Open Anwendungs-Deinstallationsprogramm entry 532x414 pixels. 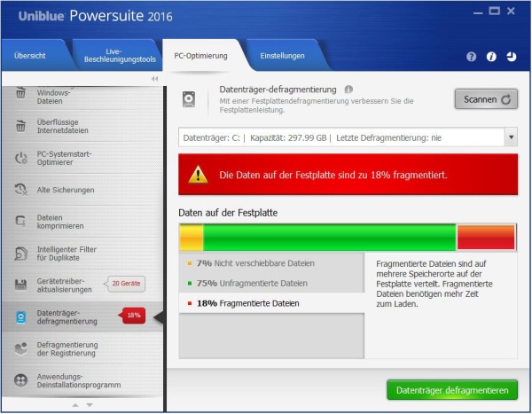coord(82,380)
